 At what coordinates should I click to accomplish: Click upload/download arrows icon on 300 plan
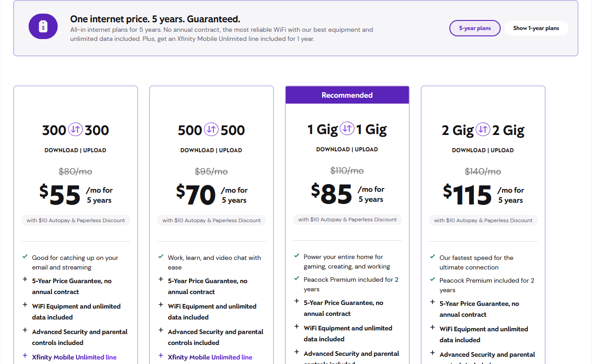coord(75,130)
